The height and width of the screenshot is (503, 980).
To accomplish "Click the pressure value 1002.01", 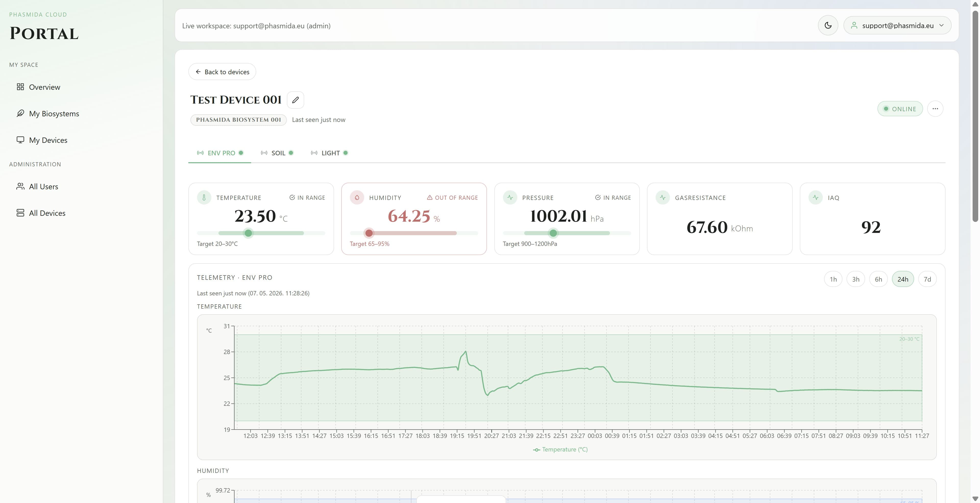I will [558, 216].
